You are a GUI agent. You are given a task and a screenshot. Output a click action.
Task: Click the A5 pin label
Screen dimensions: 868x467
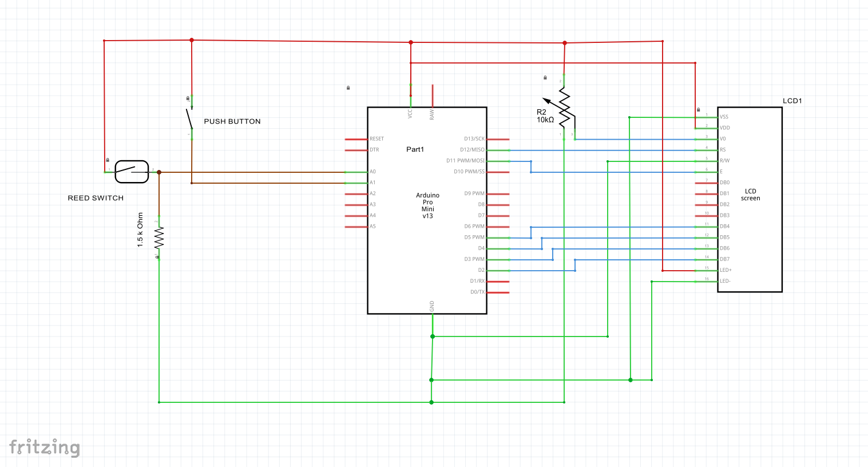372,227
